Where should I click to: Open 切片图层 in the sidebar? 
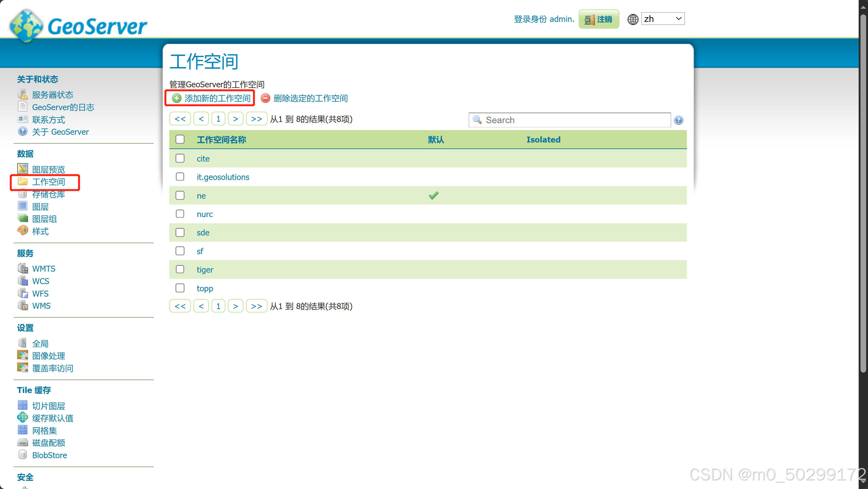49,406
